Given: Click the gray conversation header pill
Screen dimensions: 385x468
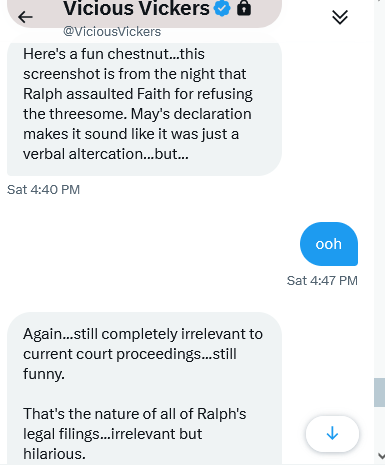Looking at the screenshot, I should (x=144, y=12).
